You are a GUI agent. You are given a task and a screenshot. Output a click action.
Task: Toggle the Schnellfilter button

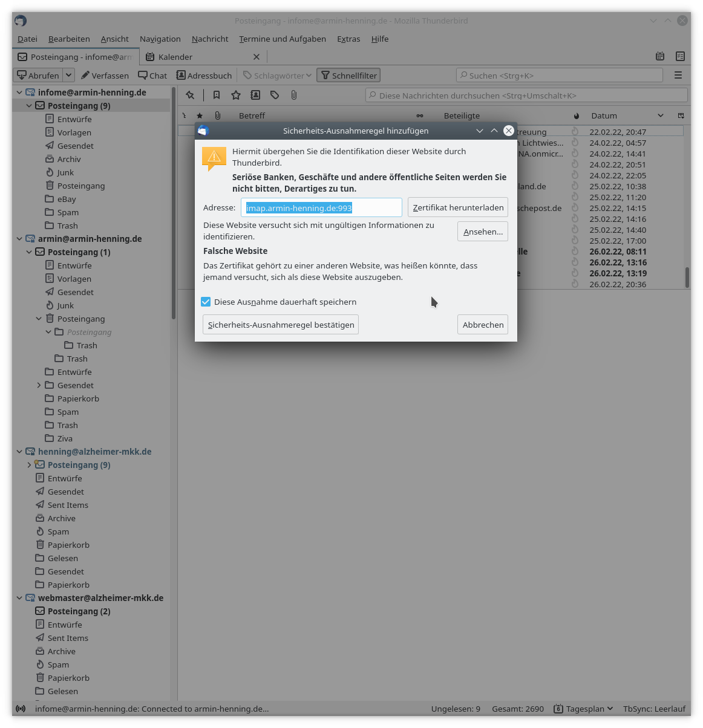348,76
